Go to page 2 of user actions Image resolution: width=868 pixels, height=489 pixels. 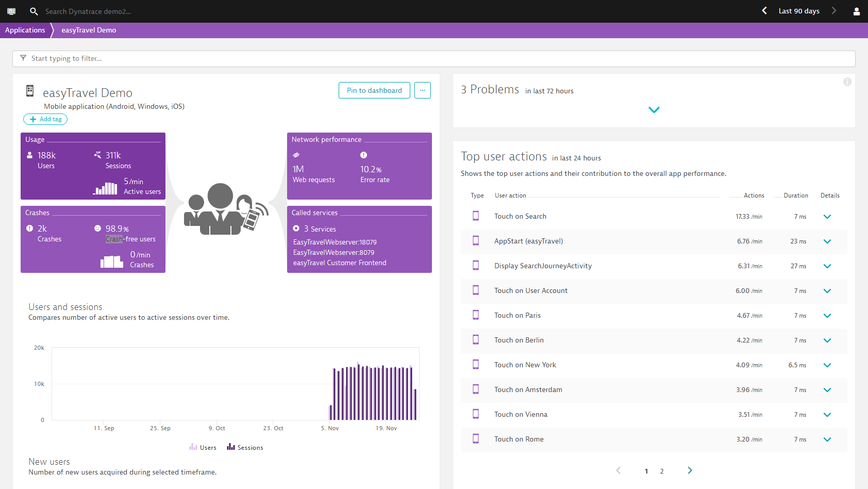(662, 471)
